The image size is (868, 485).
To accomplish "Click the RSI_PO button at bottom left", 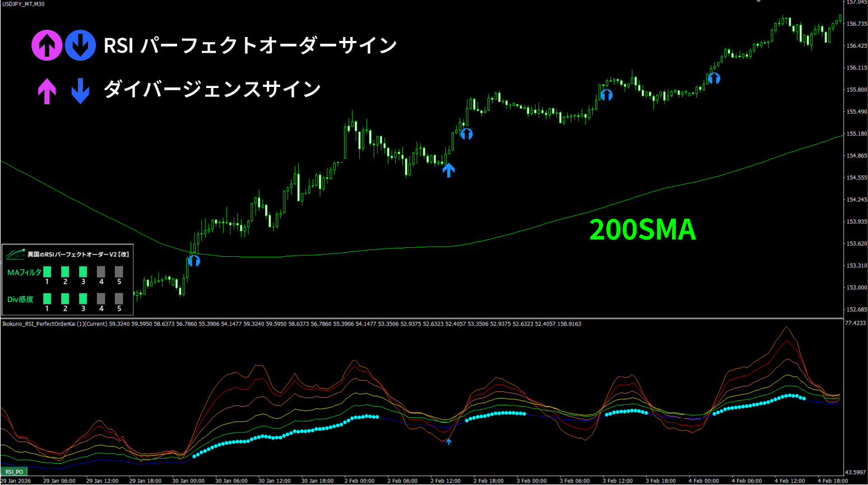I will click(14, 472).
